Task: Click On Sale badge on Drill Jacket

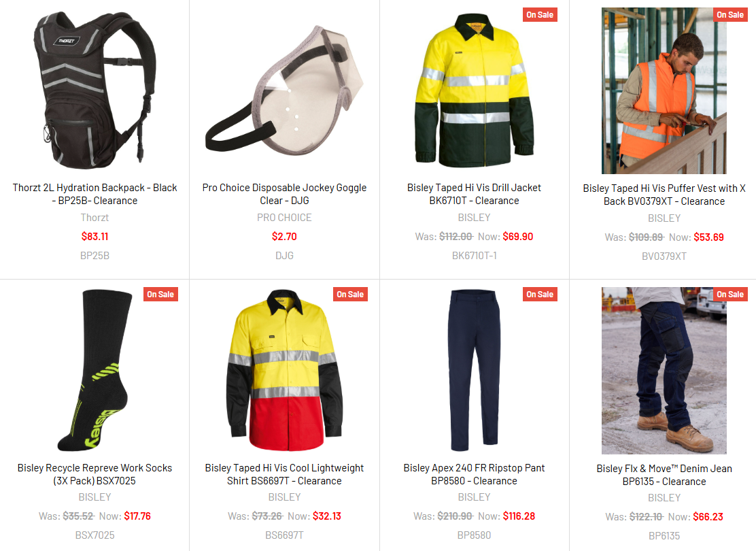Action: pos(540,14)
